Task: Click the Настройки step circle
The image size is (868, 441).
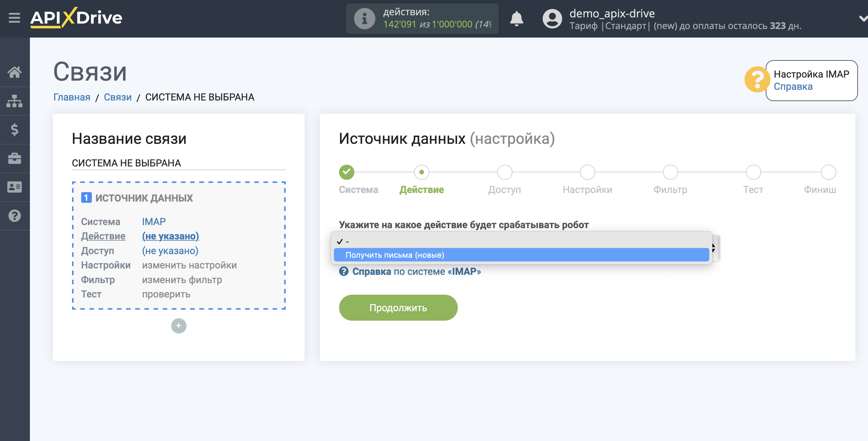Action: [587, 172]
